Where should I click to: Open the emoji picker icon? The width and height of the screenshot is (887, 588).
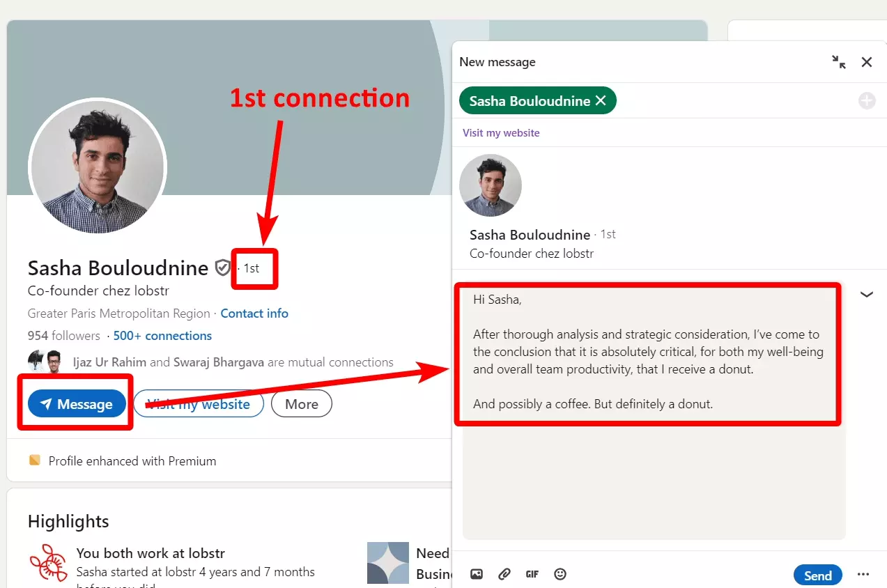tap(560, 573)
